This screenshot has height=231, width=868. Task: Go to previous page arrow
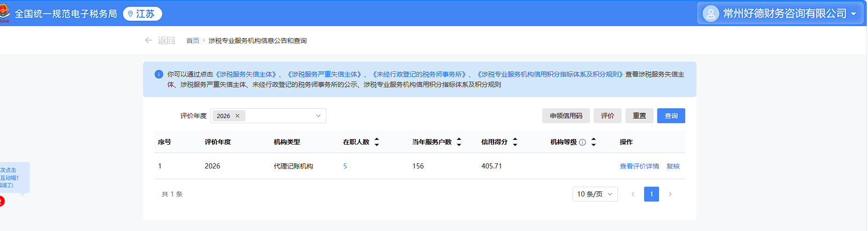tap(633, 194)
